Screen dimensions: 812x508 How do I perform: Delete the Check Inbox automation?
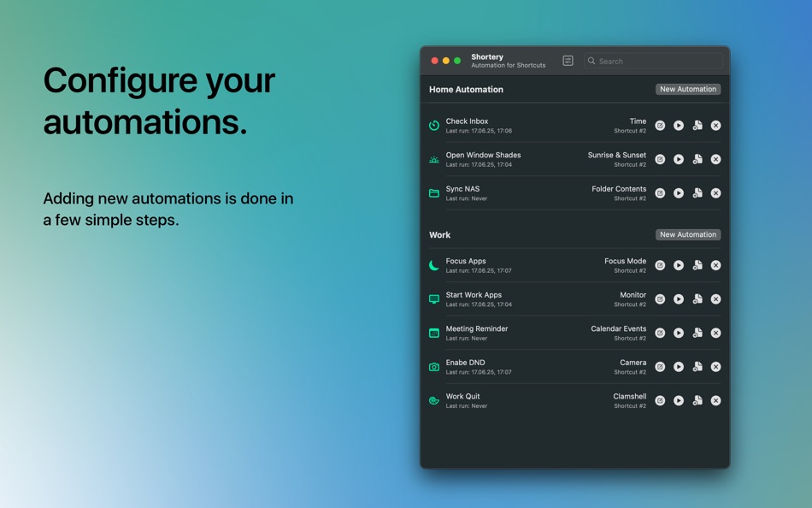715,126
